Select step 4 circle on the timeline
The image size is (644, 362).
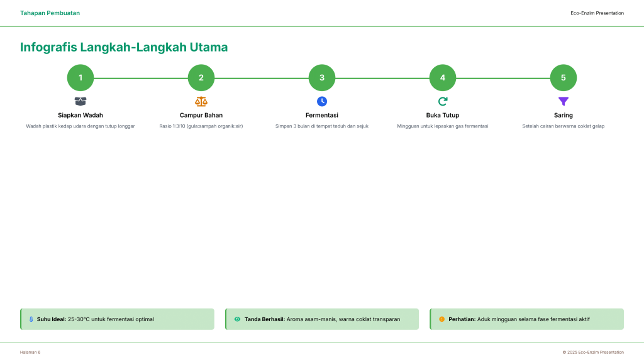(443, 78)
